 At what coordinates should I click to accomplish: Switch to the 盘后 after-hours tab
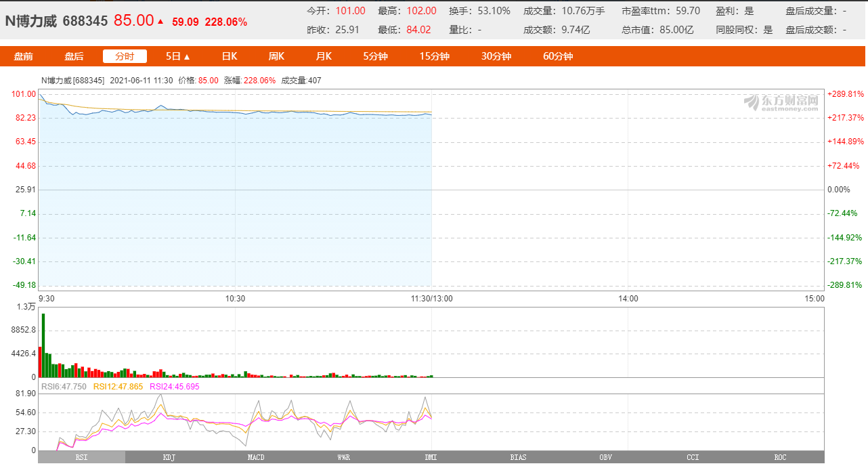[74, 56]
